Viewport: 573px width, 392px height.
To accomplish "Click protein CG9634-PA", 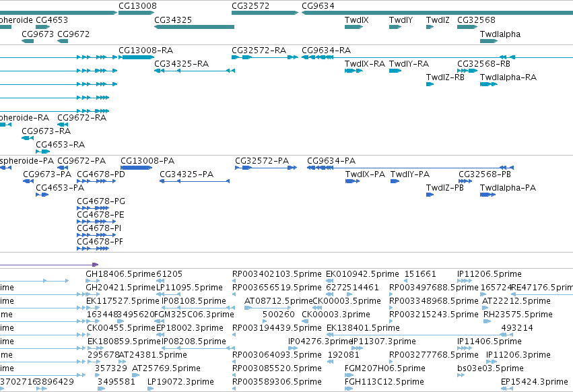I will [410, 168].
